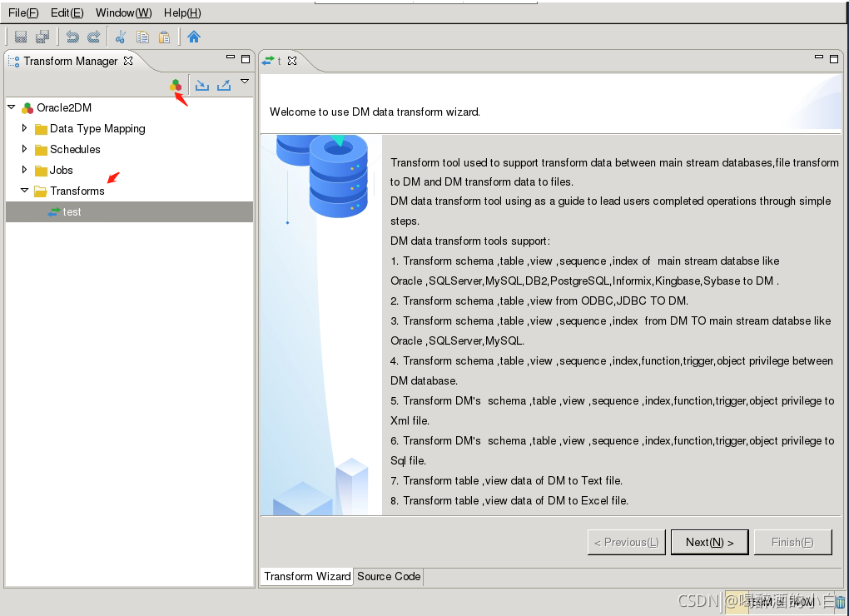The width and height of the screenshot is (849, 616).
Task: Click the Save All toolbar icon
Action: point(42,37)
